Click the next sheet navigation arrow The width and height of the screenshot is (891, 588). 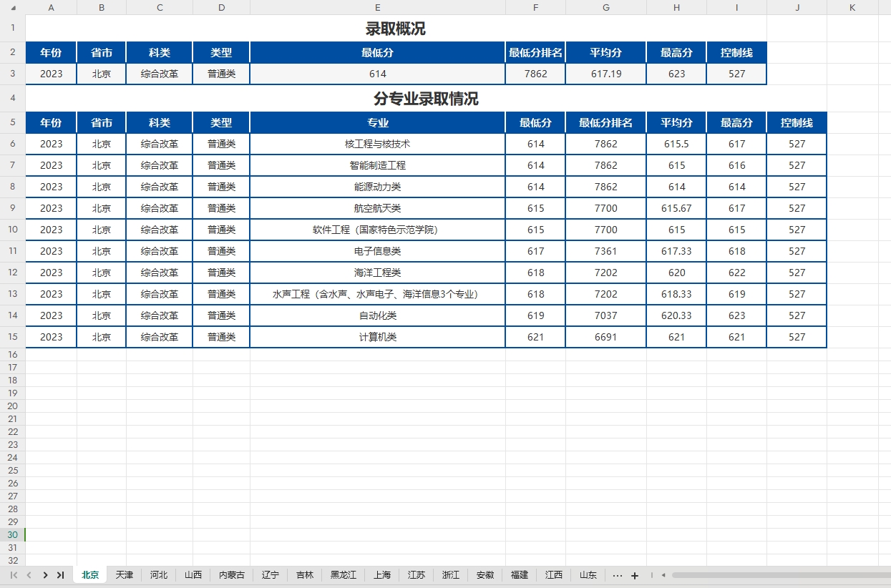point(44,575)
